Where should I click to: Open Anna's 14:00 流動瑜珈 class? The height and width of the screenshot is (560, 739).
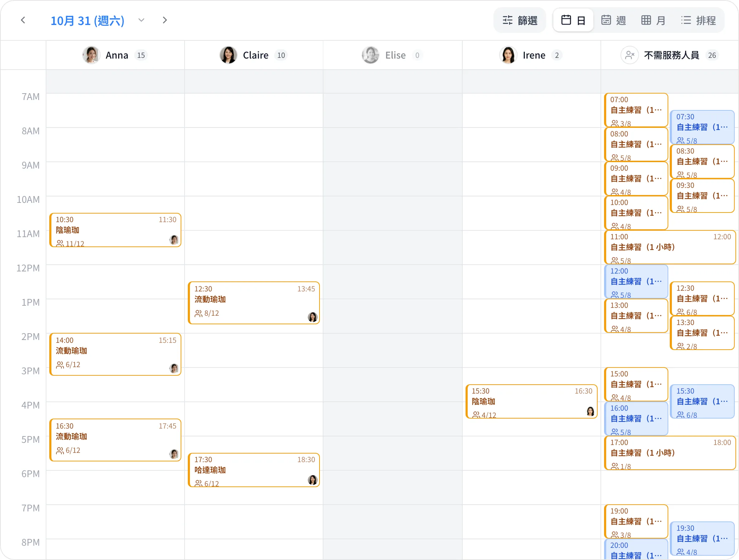pos(115,354)
